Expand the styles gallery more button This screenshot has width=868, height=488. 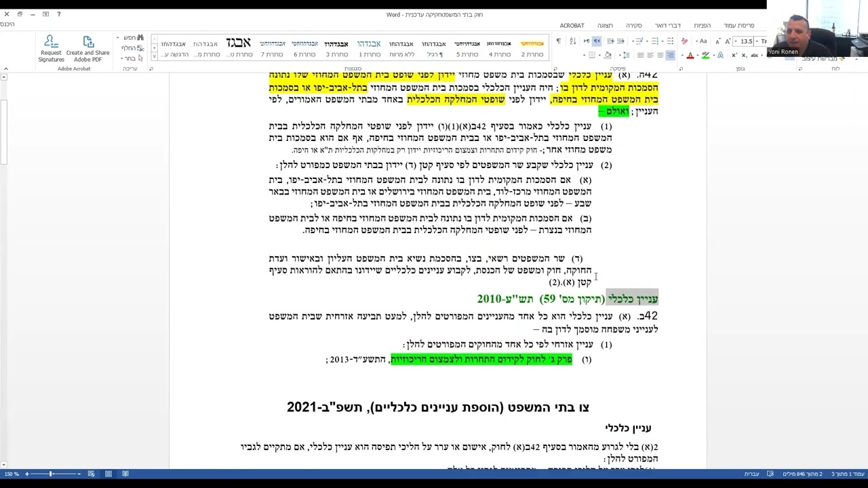coord(155,58)
